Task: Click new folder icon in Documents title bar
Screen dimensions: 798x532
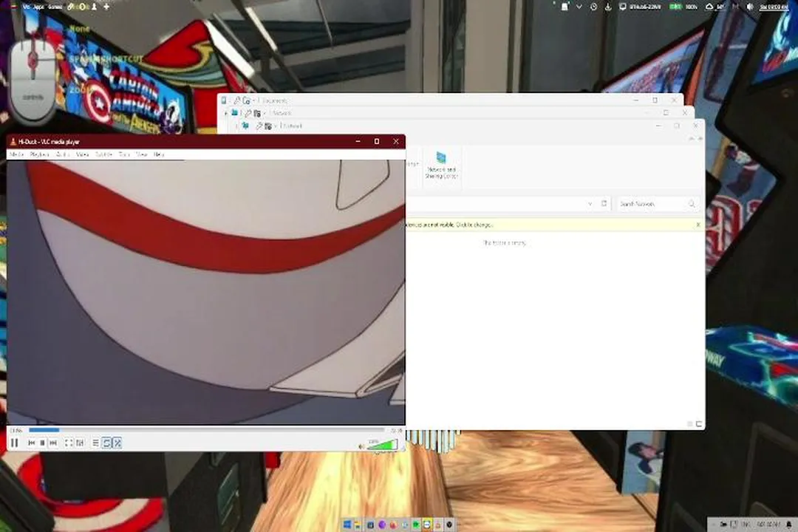Action: click(247, 100)
